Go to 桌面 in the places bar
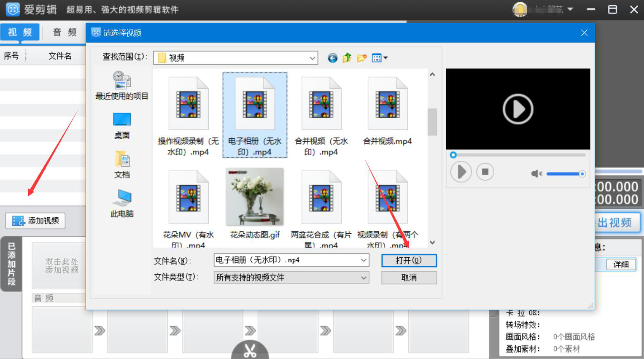This screenshot has height=359, width=644. pos(122,126)
